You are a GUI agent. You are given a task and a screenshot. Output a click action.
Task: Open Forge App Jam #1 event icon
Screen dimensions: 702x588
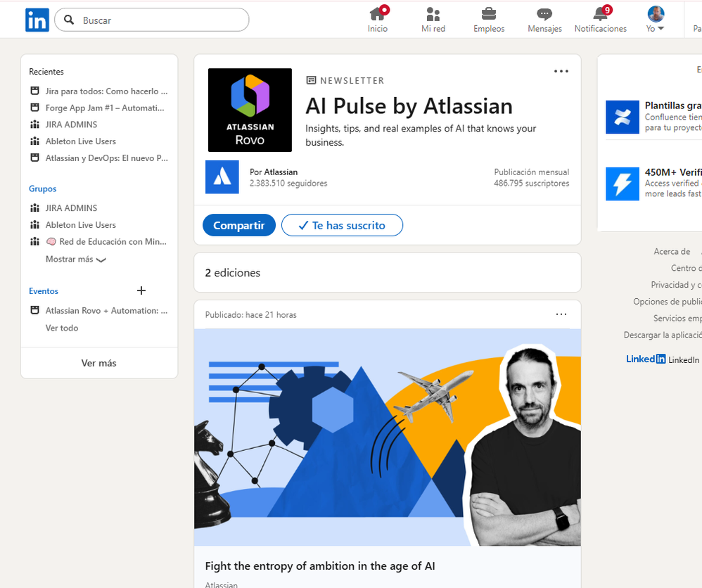[34, 108]
